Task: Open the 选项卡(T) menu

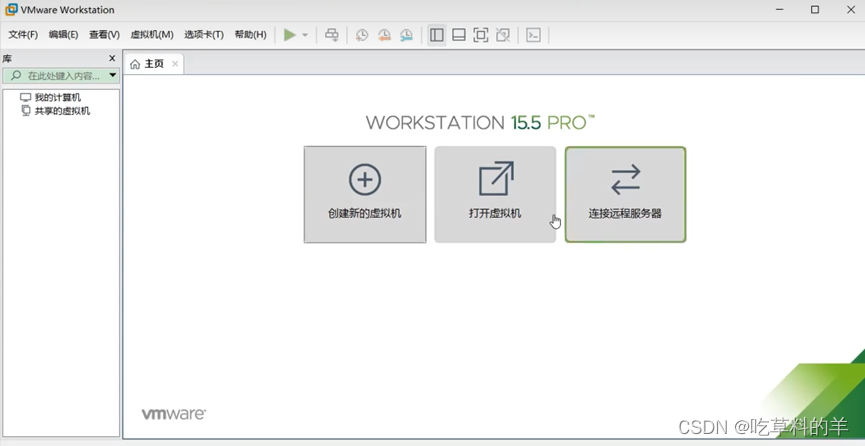Action: 204,35
